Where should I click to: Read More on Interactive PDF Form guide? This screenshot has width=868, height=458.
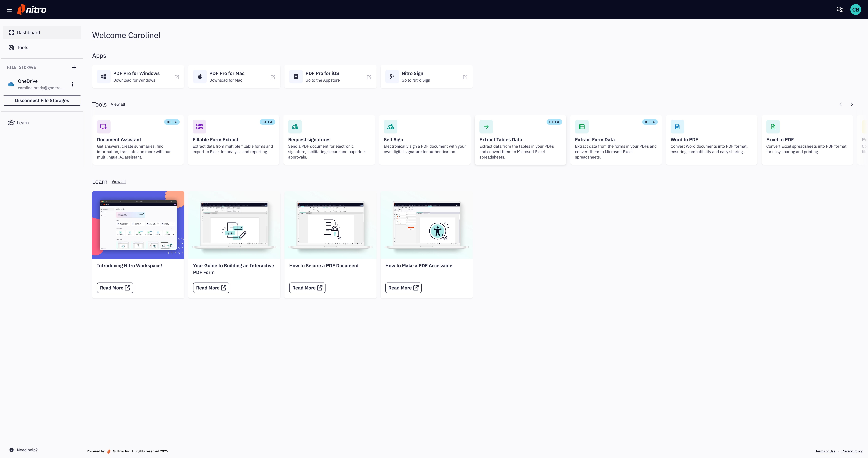click(211, 288)
